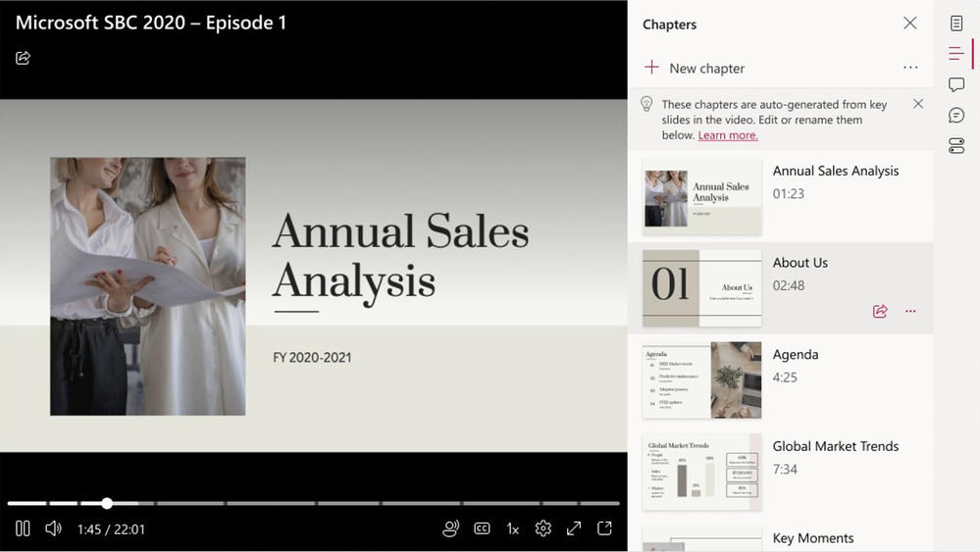Image resolution: width=980 pixels, height=552 pixels.
Task: Click the Agenda chapter title
Action: click(x=795, y=354)
